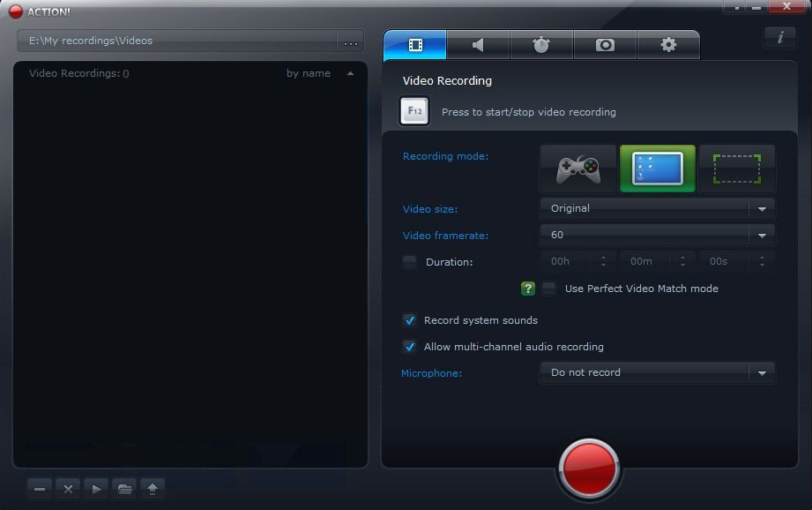
Task: Click the Action! red logo icon
Action: (16, 11)
